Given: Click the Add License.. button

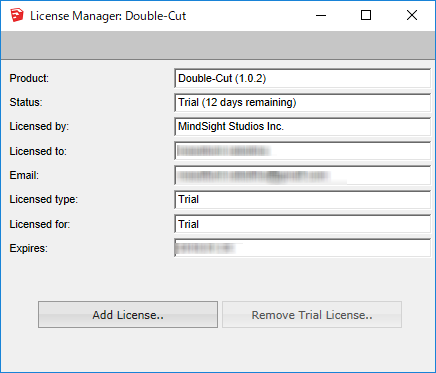Looking at the screenshot, I should [x=128, y=315].
